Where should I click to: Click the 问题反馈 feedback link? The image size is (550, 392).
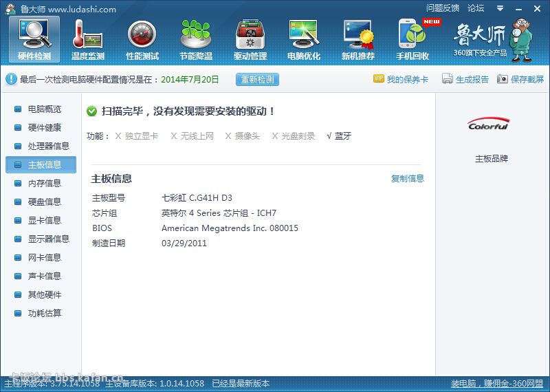pyautogui.click(x=443, y=8)
